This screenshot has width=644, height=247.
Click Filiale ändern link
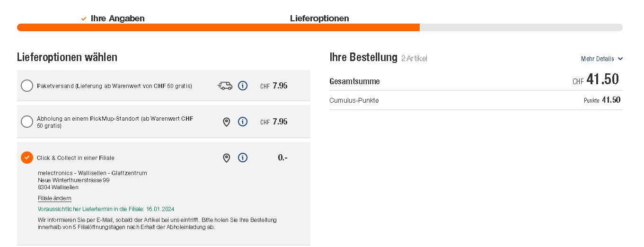(54, 198)
